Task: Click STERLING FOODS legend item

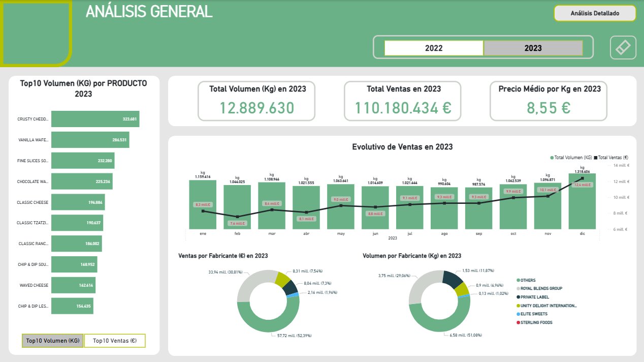Action: (534, 322)
